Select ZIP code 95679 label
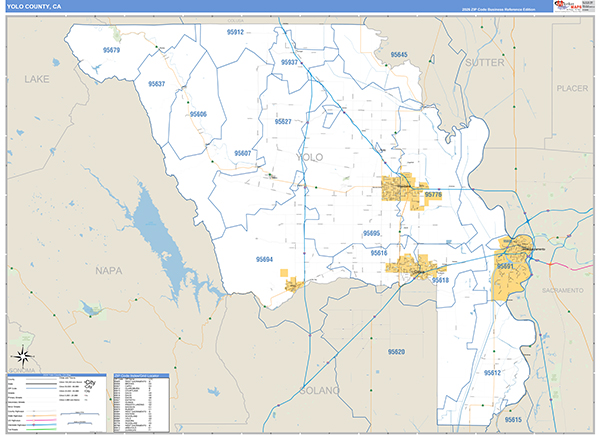Viewport: 600px width, 435px height. point(110,50)
